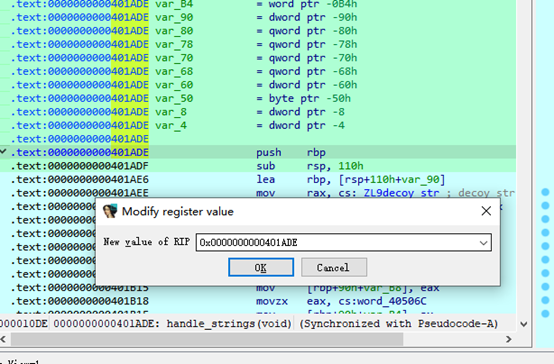The height and width of the screenshot is (364, 554).
Task: Click the address .text:0000000000401ADF
Action: [x=79, y=166]
